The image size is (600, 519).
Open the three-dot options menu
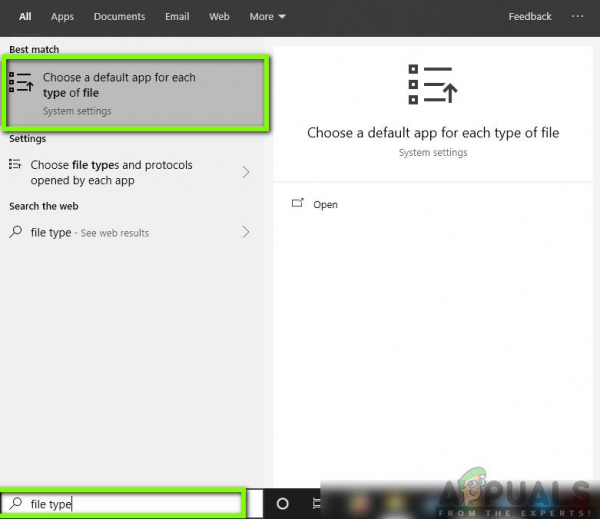577,16
